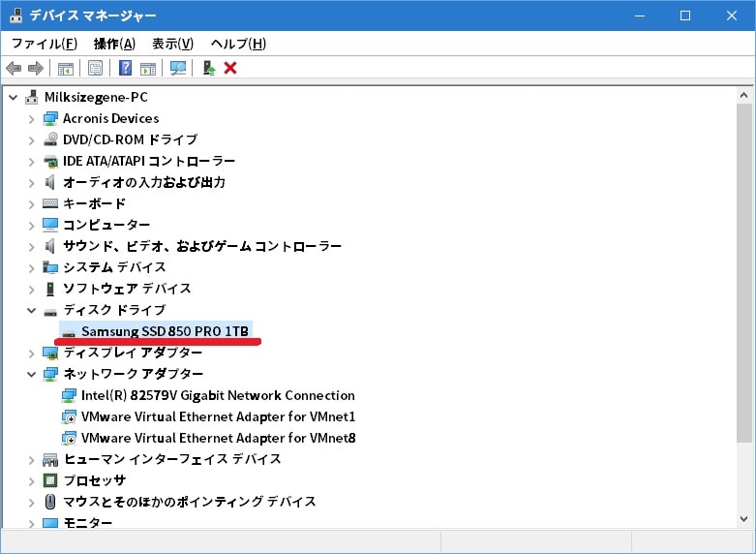Click the システム デバイス folder icon
Screen dimensions: 756x554
tap(50, 267)
